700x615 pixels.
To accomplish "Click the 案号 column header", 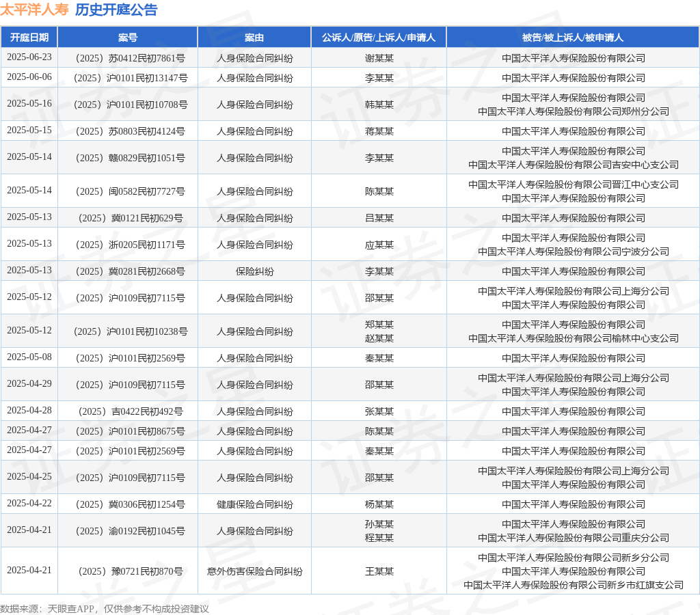I will click(x=128, y=38).
